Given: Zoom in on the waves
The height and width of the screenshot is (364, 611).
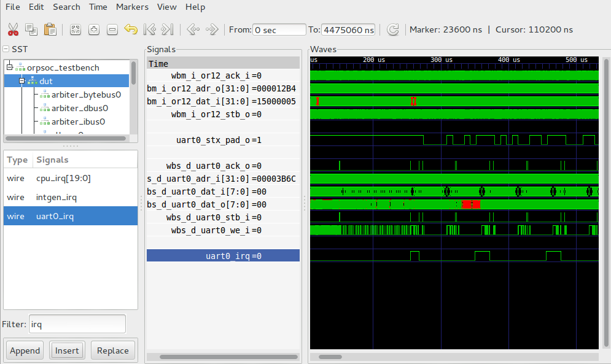Looking at the screenshot, I should 93,29.
